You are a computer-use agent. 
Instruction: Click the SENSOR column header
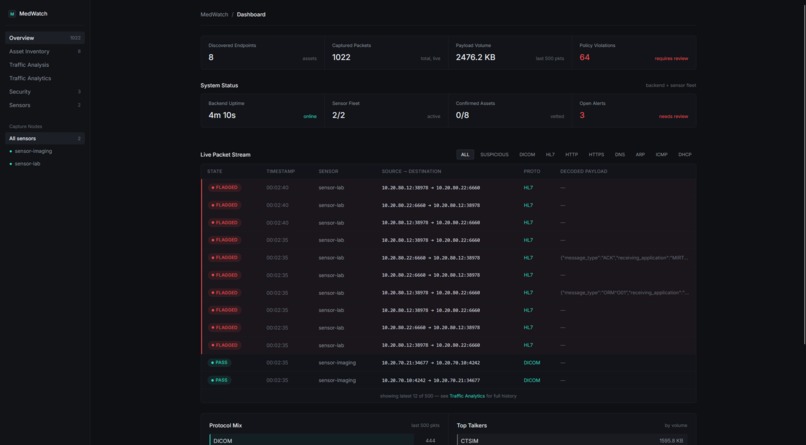pos(328,172)
